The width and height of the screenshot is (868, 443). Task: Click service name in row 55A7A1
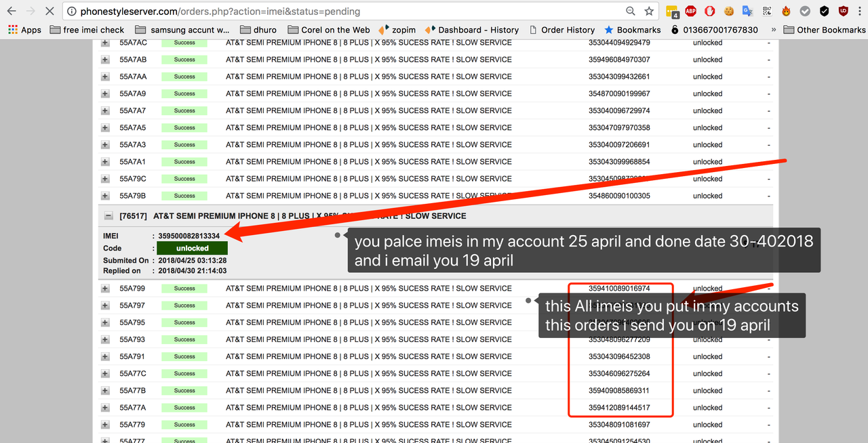369,162
